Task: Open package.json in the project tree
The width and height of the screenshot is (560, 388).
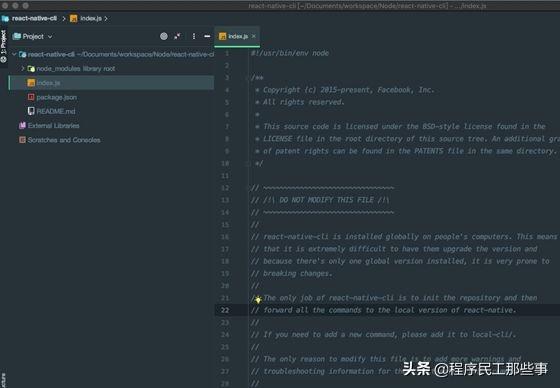Action: (56, 97)
